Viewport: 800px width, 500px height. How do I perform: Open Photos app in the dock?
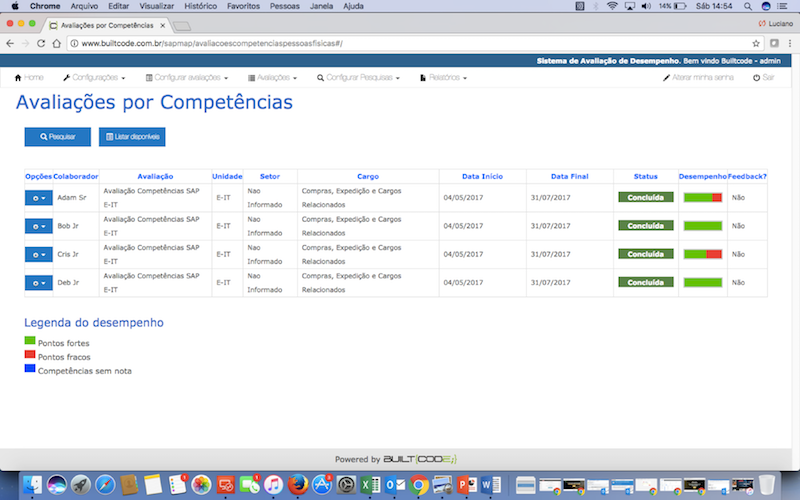pos(202,485)
